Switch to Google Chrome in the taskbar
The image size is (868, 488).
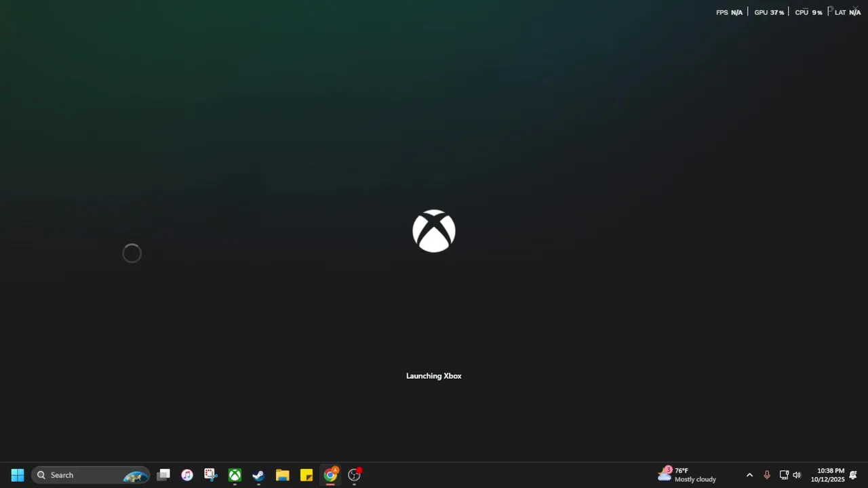pyautogui.click(x=330, y=475)
